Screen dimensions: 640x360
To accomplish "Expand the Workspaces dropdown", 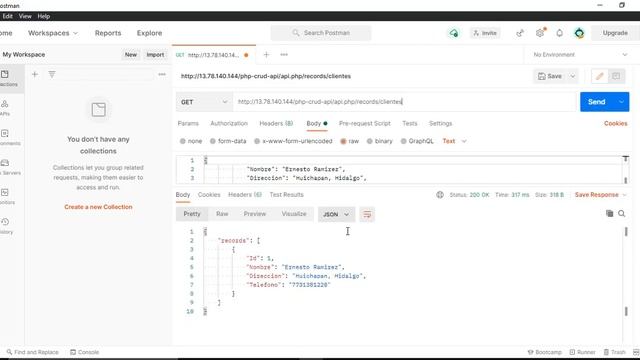I will click(x=53, y=33).
